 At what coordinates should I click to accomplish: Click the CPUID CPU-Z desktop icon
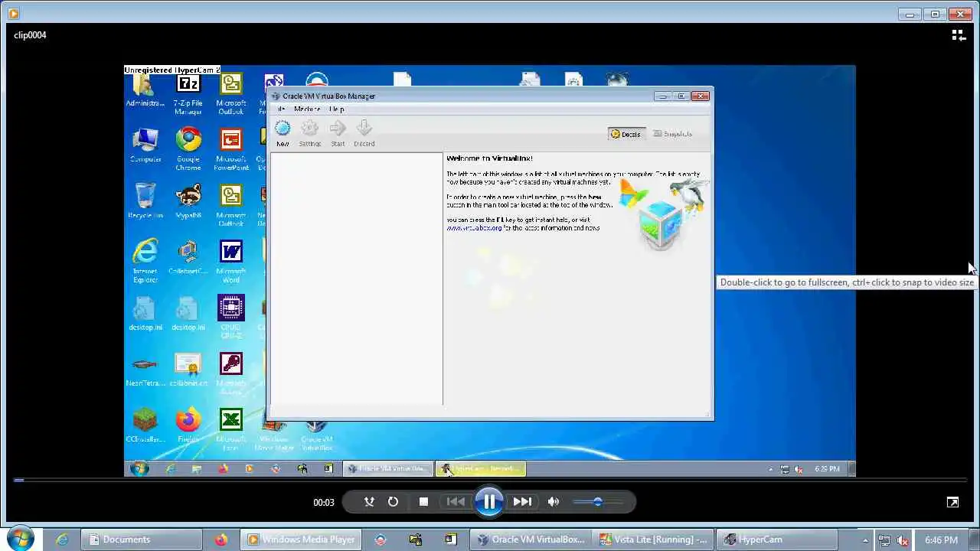(x=230, y=318)
